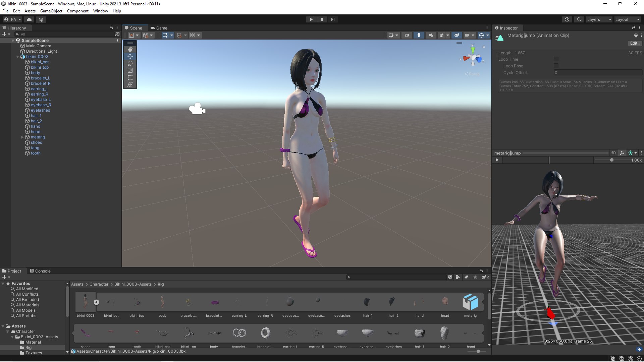
Task: Open the Layout dropdown
Action: pos(627,19)
